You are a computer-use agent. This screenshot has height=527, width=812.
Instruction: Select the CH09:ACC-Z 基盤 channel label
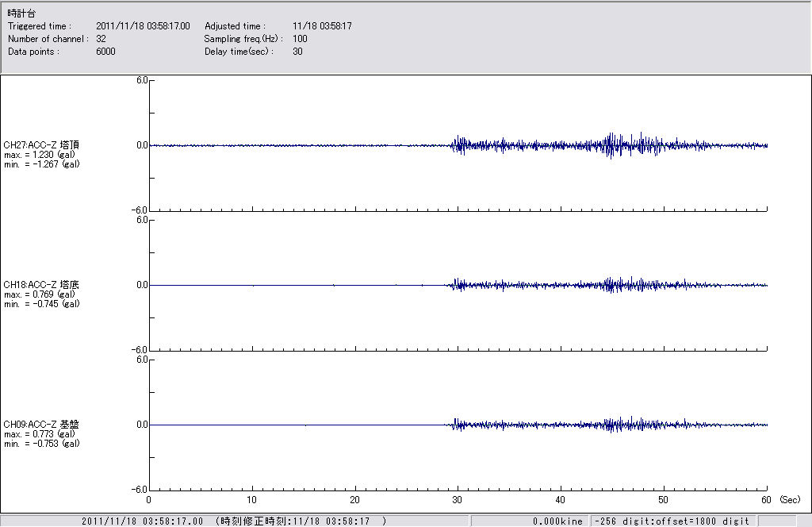(x=41, y=425)
